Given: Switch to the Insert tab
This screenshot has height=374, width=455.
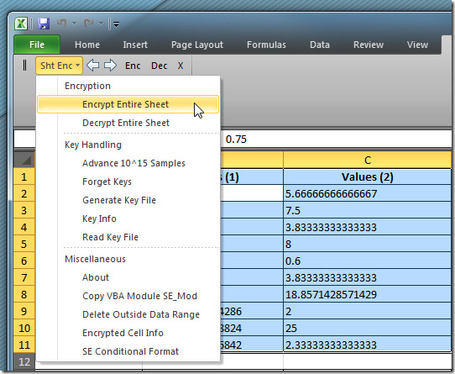Looking at the screenshot, I should coord(135,45).
